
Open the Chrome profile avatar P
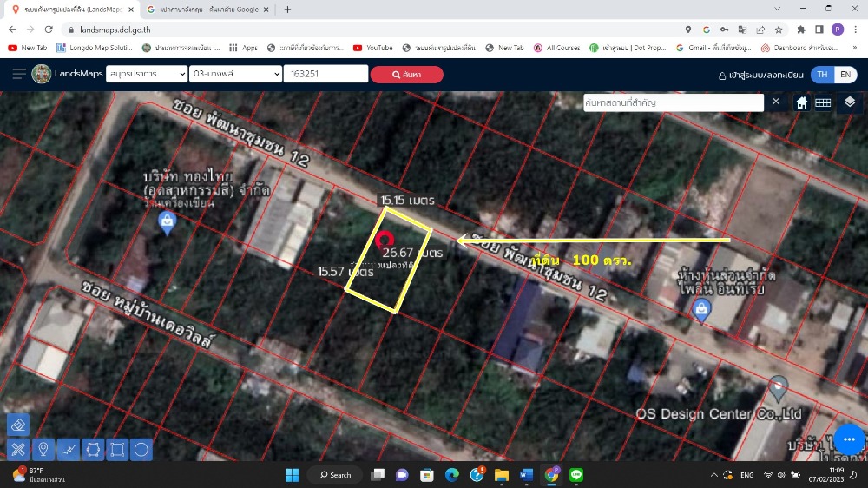coord(838,30)
